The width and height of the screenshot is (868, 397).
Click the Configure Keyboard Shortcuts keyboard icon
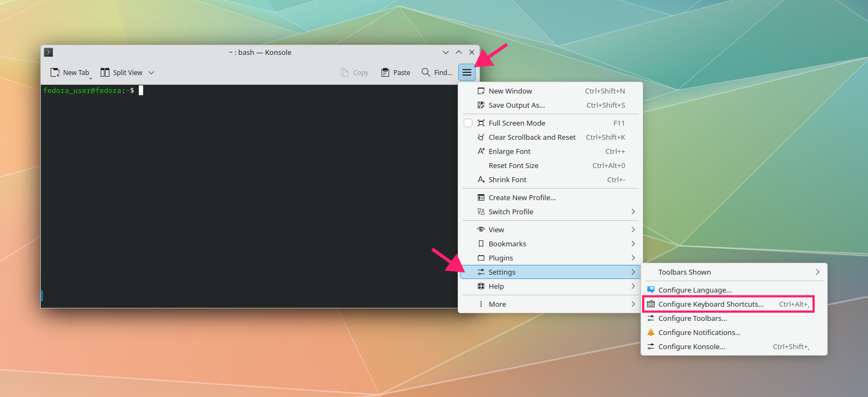[x=651, y=304]
